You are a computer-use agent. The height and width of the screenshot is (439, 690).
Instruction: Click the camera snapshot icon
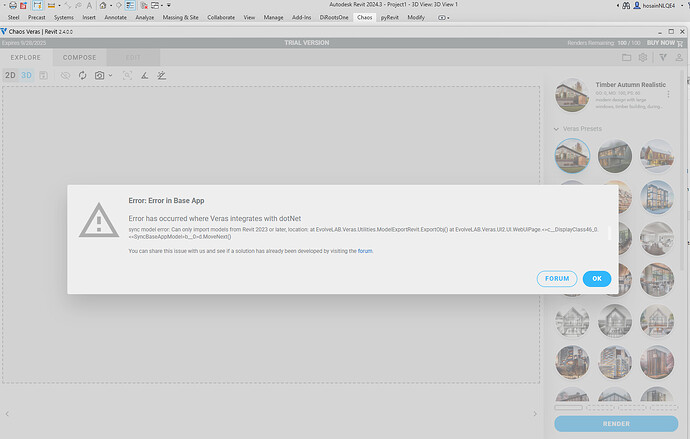pos(99,75)
